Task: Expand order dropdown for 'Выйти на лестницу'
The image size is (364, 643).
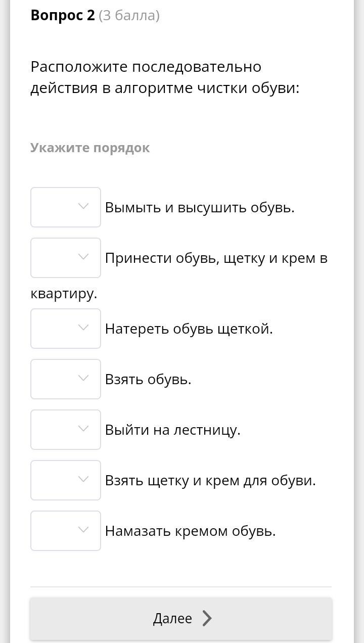Action: click(x=66, y=430)
